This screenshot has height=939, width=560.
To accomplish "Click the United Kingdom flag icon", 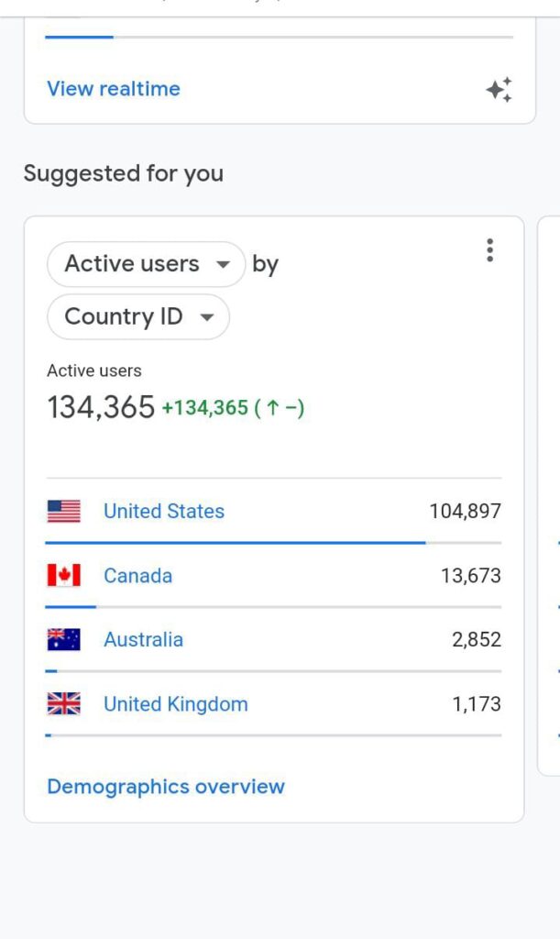I will [x=64, y=704].
